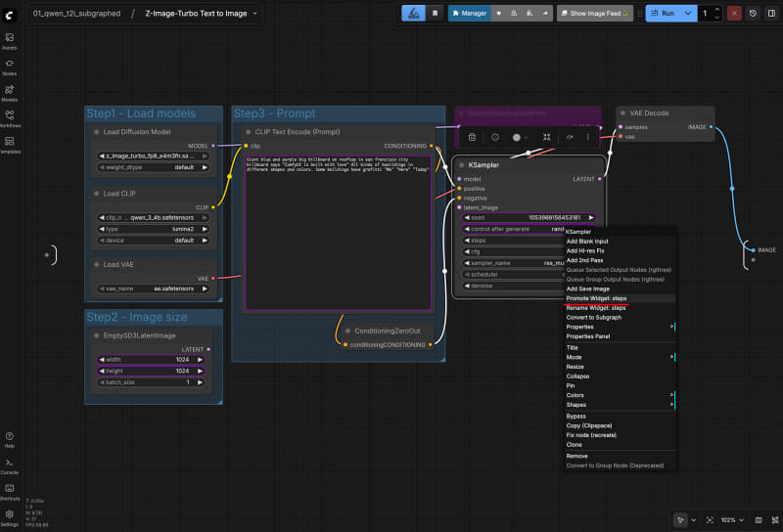
Task: Click the Manager button
Action: point(470,14)
